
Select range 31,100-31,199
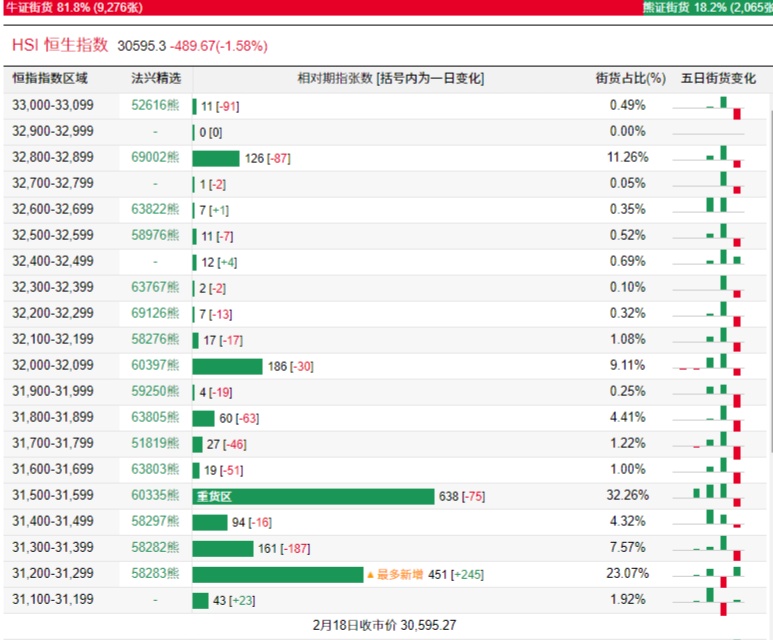[53, 599]
